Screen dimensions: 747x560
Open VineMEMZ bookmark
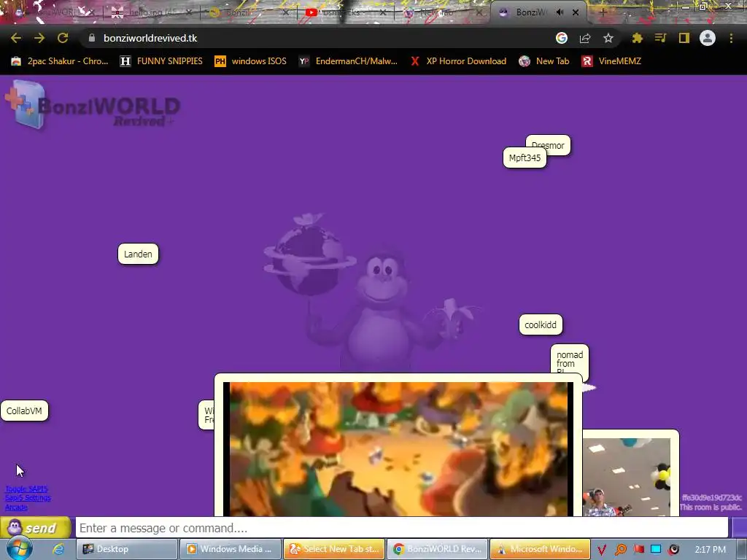(611, 61)
